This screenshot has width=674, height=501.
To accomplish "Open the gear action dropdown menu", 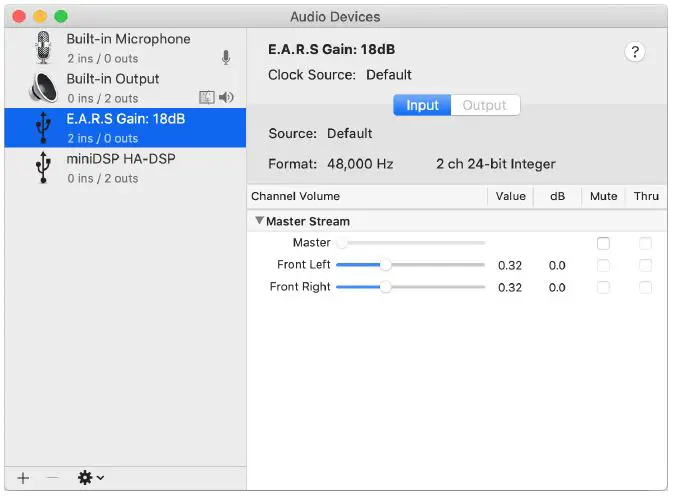I will click(90, 478).
